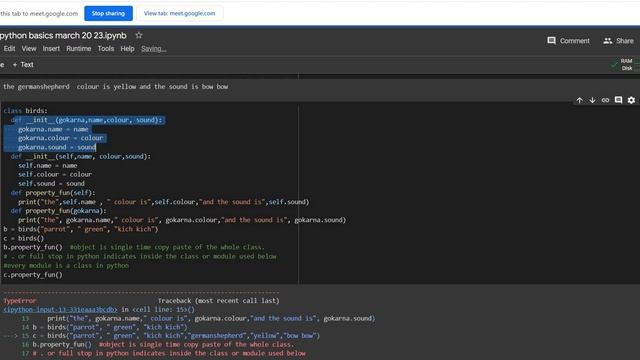The image size is (640, 360).
Task: Click the '#every module is a class in python' comment
Action: click(x=66, y=266)
